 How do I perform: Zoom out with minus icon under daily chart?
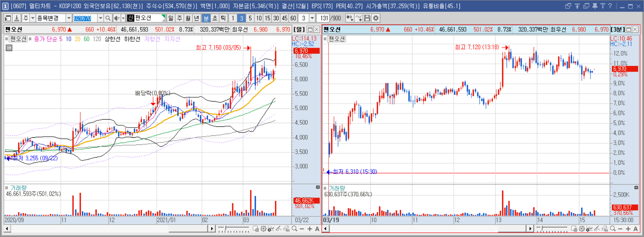(x=302, y=229)
